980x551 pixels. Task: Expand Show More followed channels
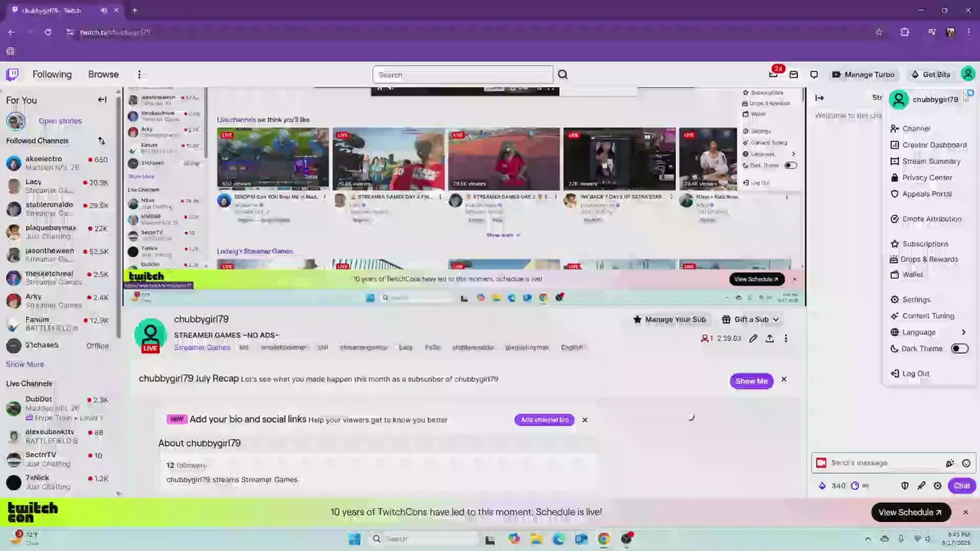pos(25,364)
